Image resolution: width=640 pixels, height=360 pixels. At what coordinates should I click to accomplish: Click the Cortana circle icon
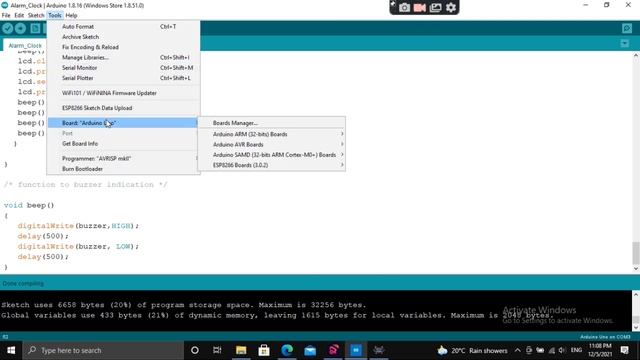pyautogui.click(x=195, y=350)
